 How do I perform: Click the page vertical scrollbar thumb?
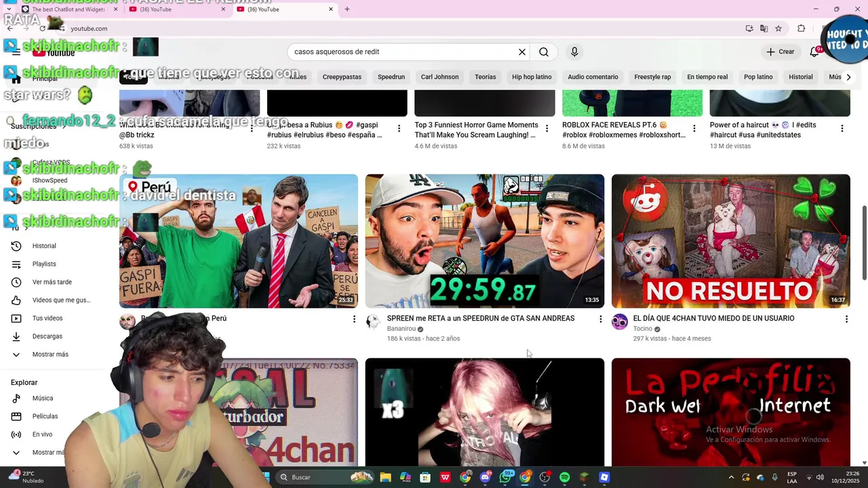pyautogui.click(x=864, y=242)
